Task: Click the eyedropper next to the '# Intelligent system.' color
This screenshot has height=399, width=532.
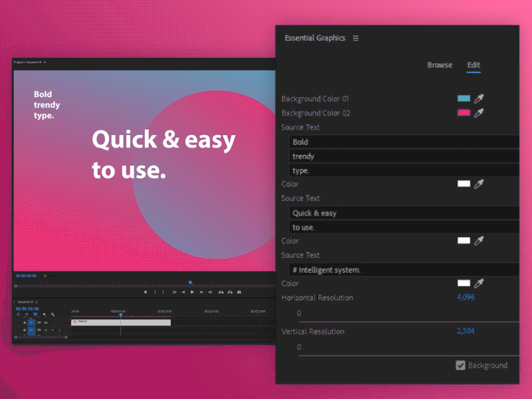Action: (x=479, y=283)
